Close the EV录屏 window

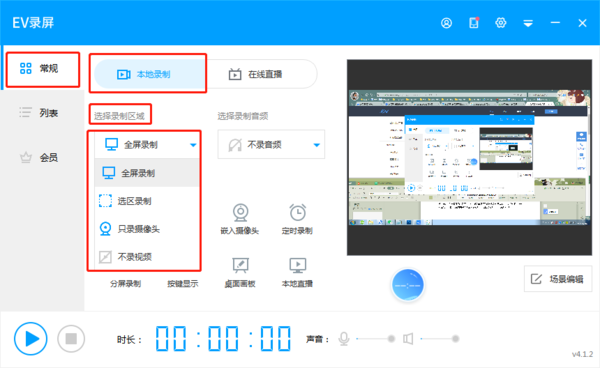pos(582,23)
